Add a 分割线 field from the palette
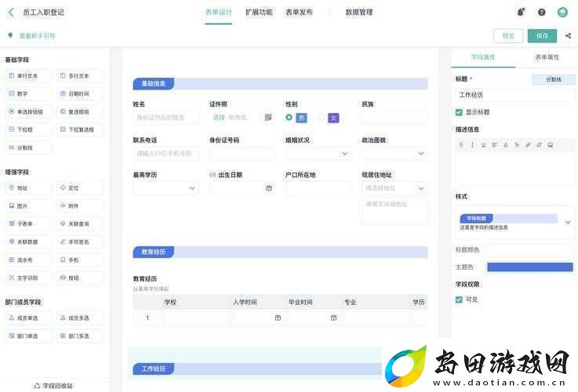Viewport: 578px width, 392px height. 28,147
